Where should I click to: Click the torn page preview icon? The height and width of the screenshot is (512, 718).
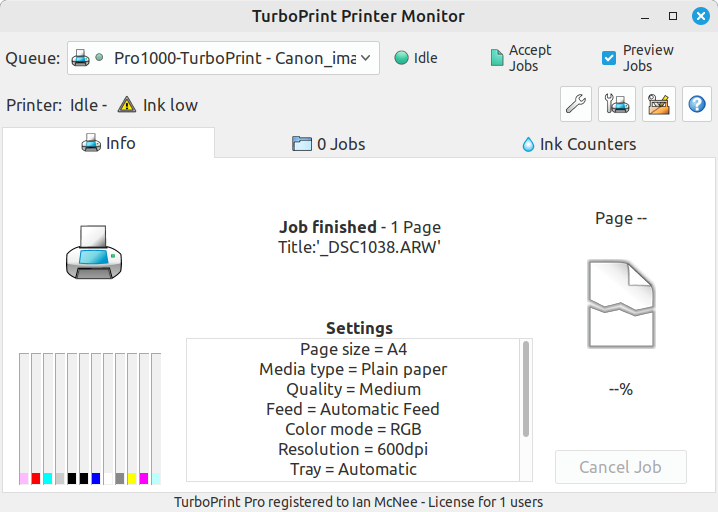pos(621,304)
